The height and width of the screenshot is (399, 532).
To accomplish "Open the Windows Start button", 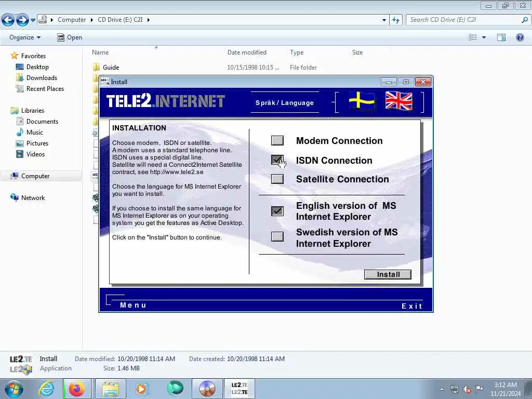I will (14, 389).
